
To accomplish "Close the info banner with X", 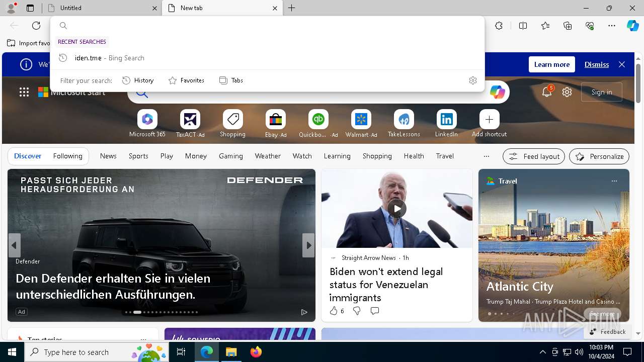I will [x=622, y=64].
